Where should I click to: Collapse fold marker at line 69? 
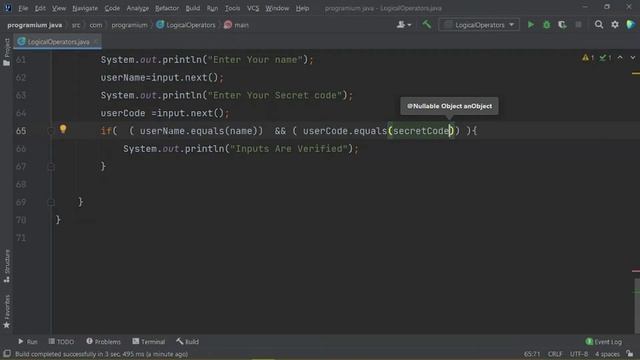pos(51,202)
